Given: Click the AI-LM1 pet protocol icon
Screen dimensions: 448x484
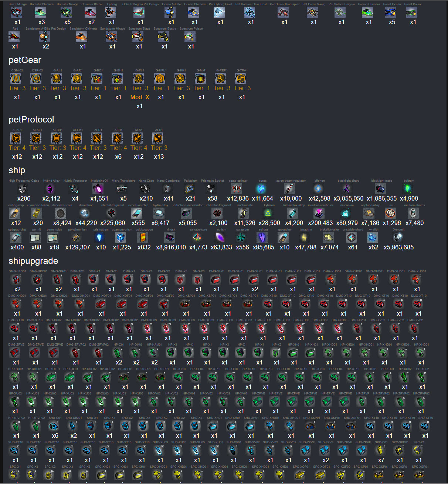Looking at the screenshot, I should tap(77, 138).
